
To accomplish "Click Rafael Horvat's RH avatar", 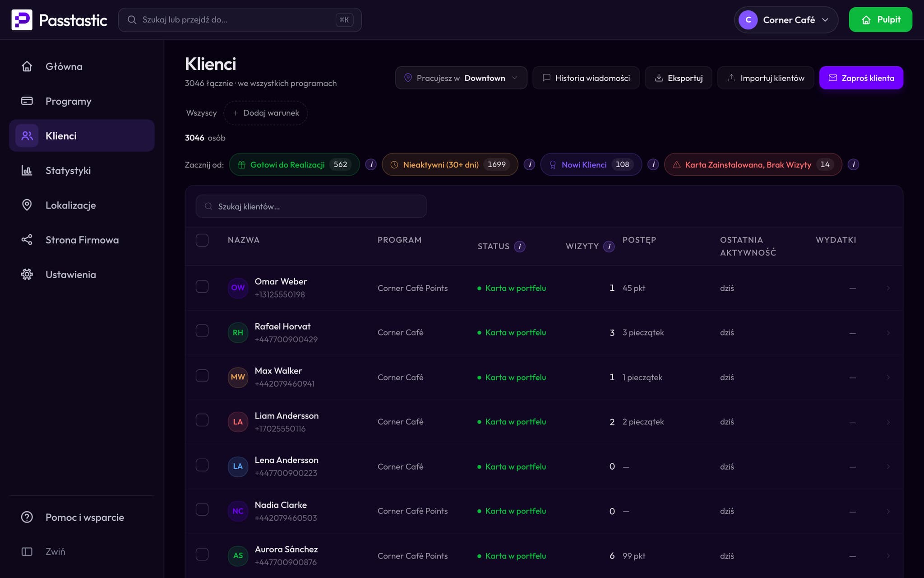I will 238,332.
